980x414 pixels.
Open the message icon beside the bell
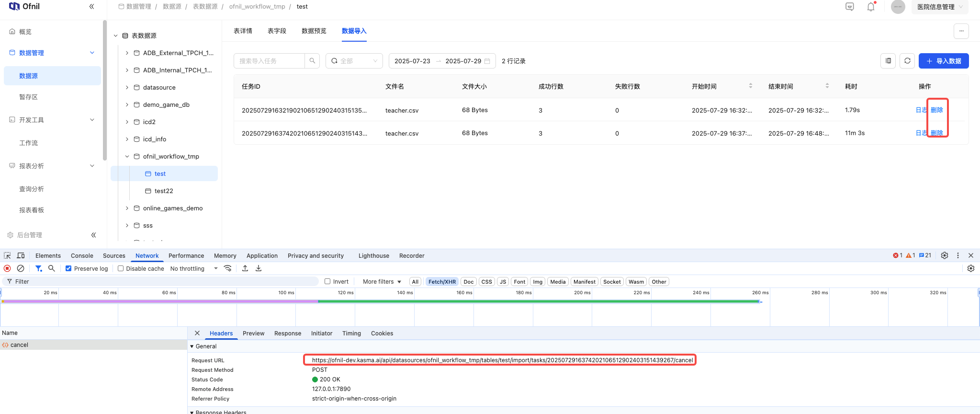[x=850, y=7]
